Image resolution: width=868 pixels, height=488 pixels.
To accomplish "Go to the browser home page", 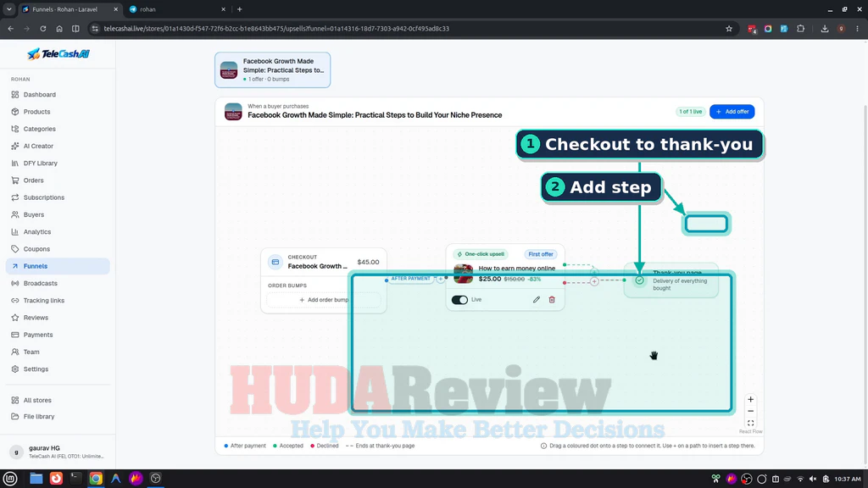I will click(x=59, y=29).
